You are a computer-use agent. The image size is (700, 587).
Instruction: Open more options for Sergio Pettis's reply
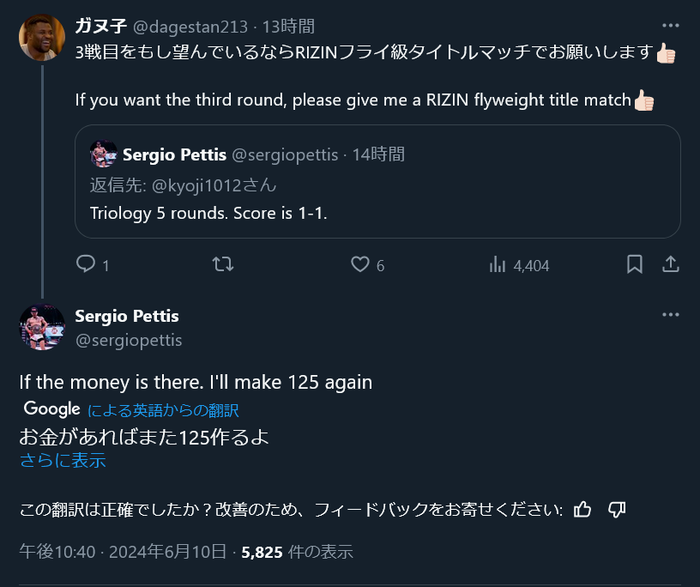tap(669, 315)
